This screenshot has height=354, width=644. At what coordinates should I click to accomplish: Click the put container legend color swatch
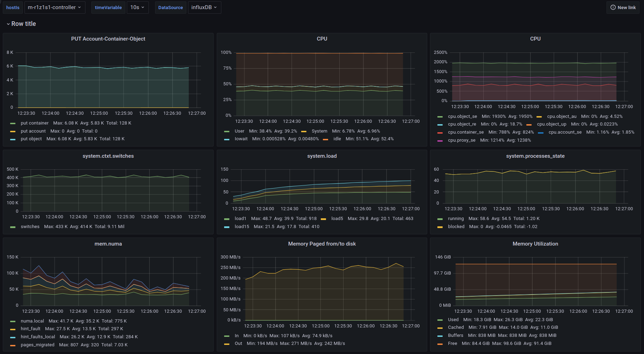(x=13, y=123)
